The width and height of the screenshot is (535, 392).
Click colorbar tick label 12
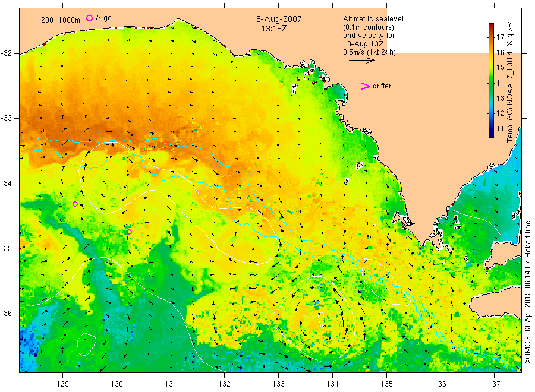(500, 113)
